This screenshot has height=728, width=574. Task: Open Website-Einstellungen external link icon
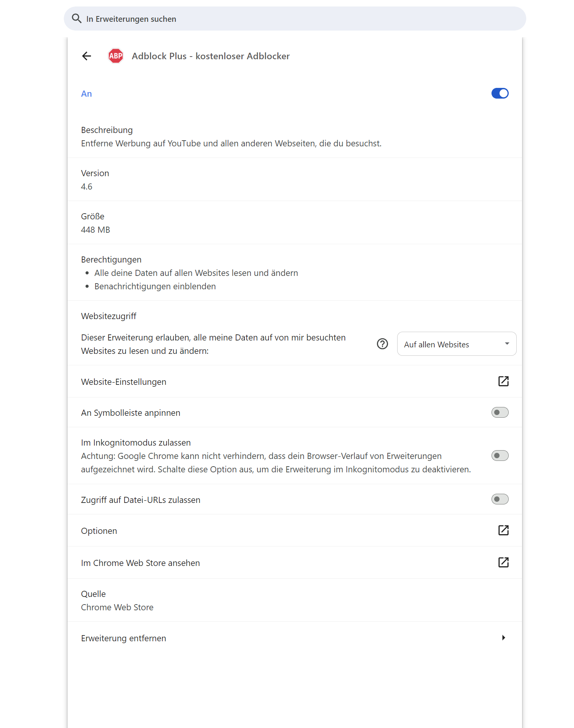[x=503, y=381]
